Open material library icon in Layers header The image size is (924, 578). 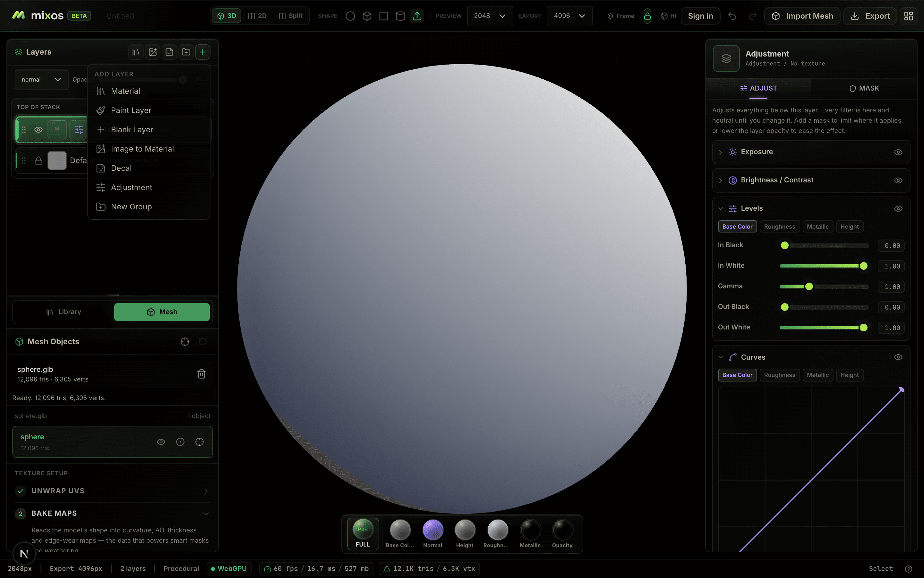pyautogui.click(x=136, y=52)
